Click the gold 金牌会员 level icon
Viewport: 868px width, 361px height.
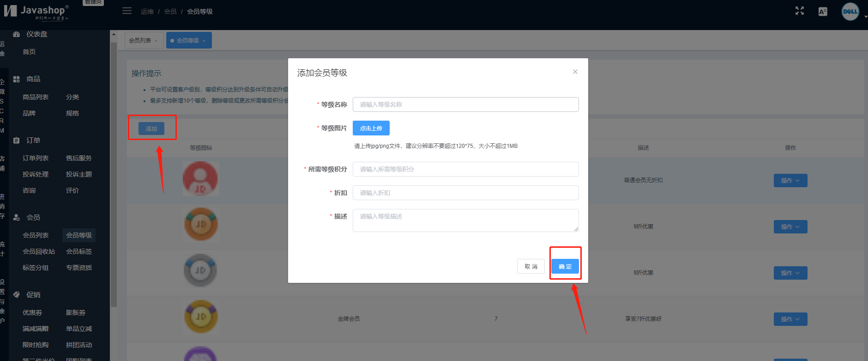(x=201, y=317)
